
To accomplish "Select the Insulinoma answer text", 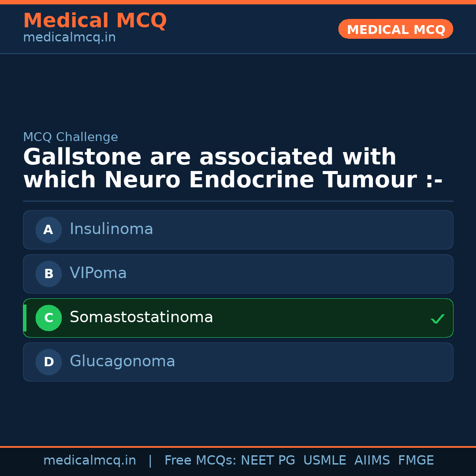I will coord(111,229).
